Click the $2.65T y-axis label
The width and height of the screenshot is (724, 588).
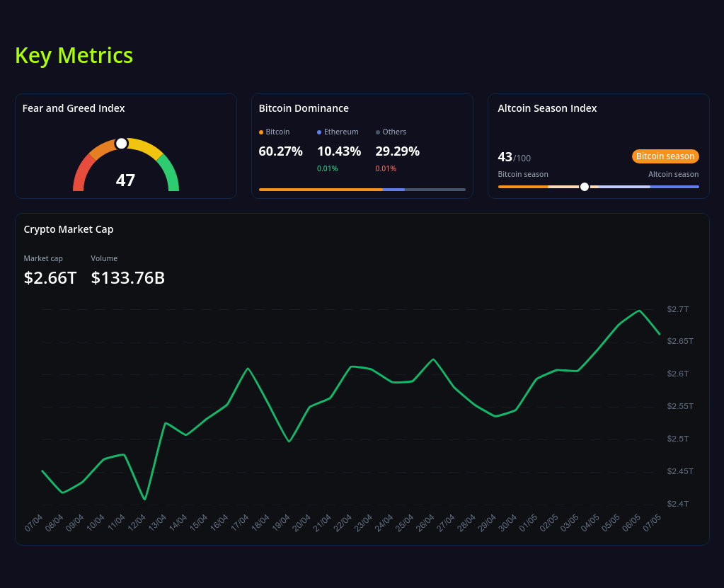point(679,341)
